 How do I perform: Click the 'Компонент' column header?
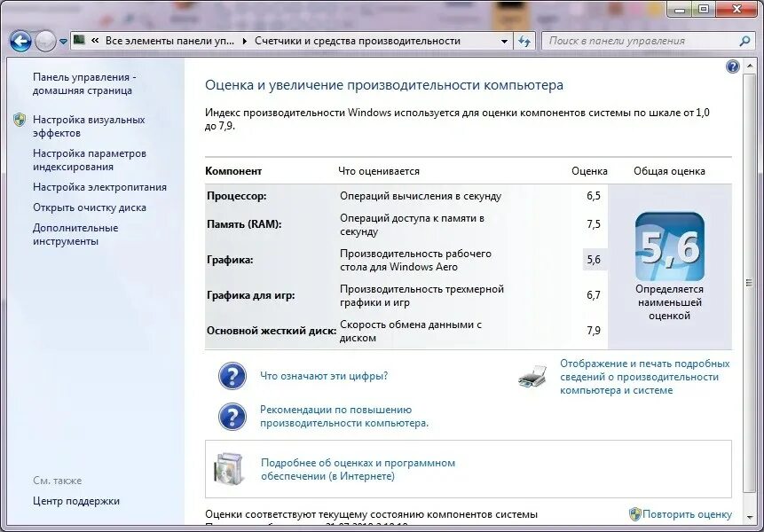click(x=233, y=171)
